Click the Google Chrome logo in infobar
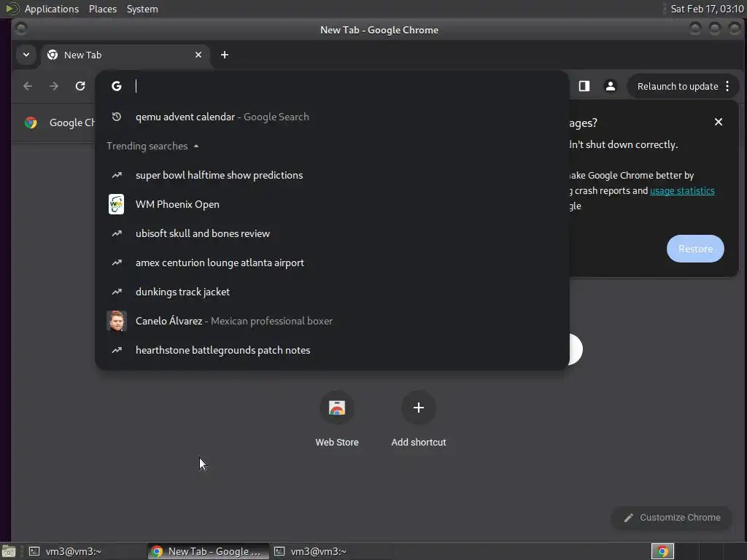The height and width of the screenshot is (560, 747). tap(31, 122)
